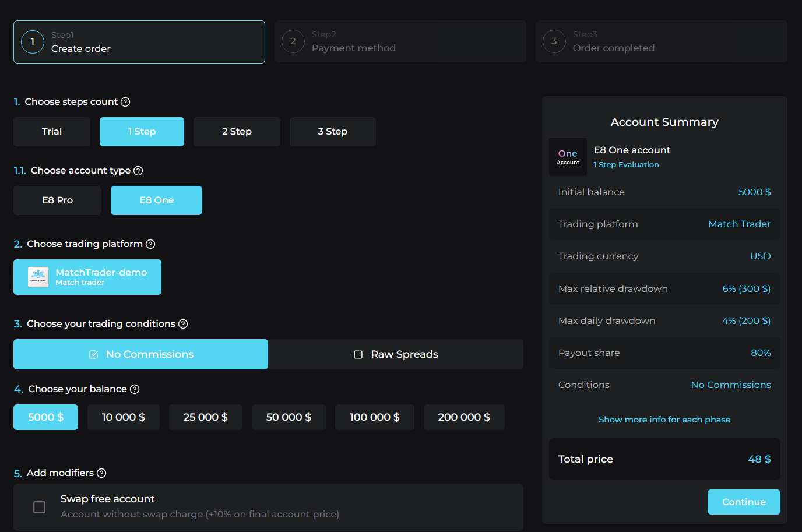The image size is (802, 532).
Task: Go to Step2 Payment method tab
Action: (400, 41)
